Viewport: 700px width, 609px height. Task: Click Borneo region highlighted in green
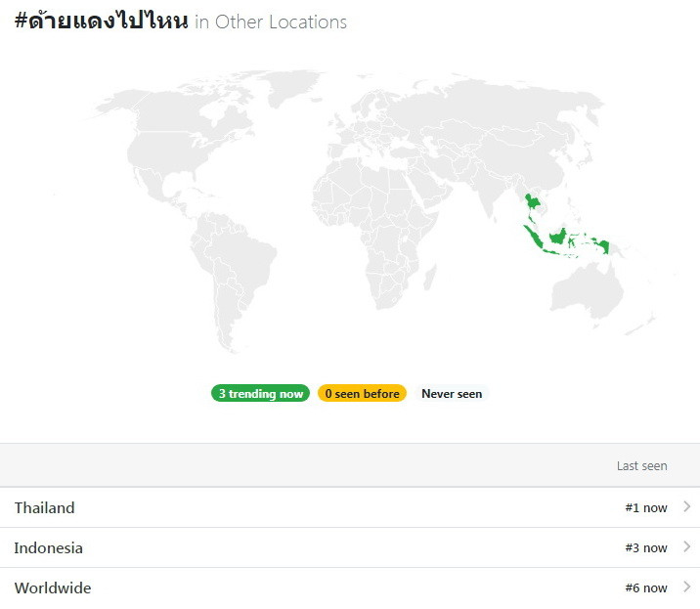coord(558,236)
